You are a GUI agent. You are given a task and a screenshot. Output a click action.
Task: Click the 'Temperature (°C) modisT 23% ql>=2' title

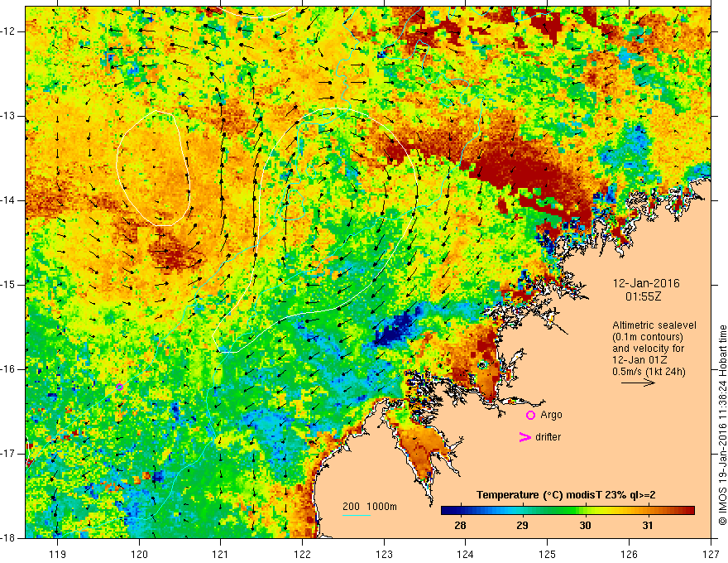click(x=566, y=495)
